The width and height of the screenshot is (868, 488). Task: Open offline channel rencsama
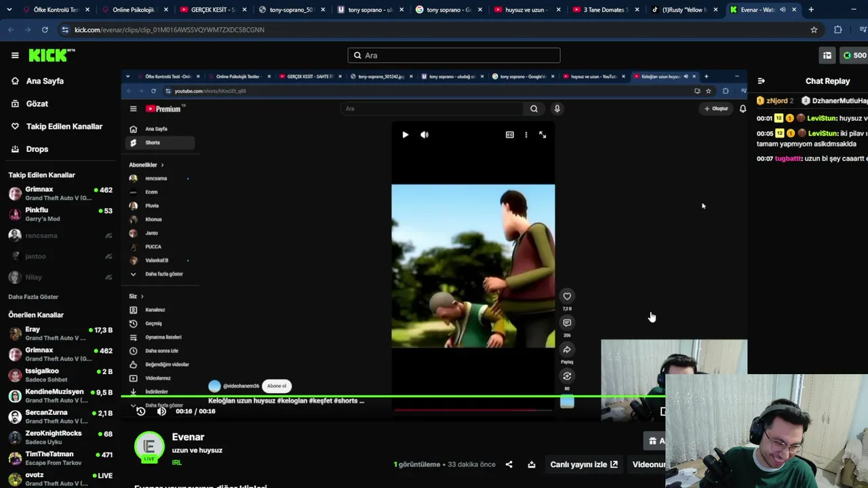click(60, 235)
